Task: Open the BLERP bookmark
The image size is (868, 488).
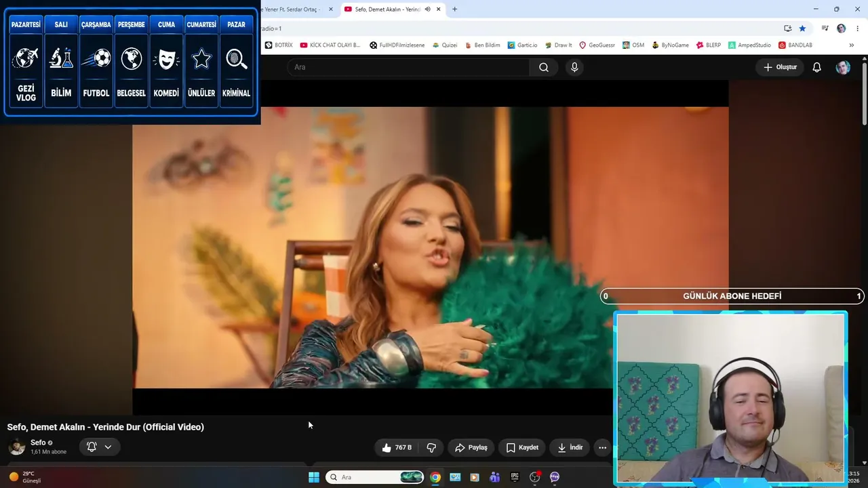Action: (709, 45)
